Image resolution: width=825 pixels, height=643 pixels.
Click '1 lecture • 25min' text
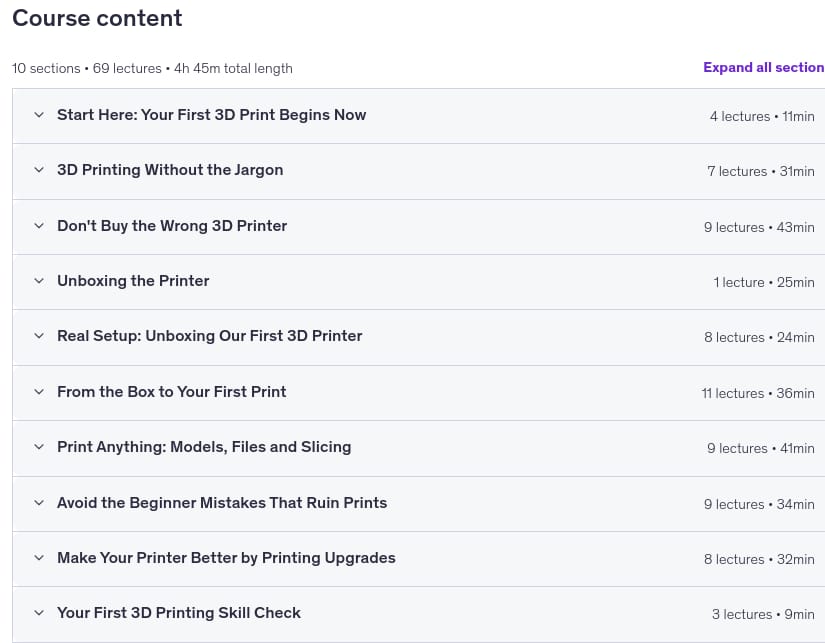[x=764, y=283]
